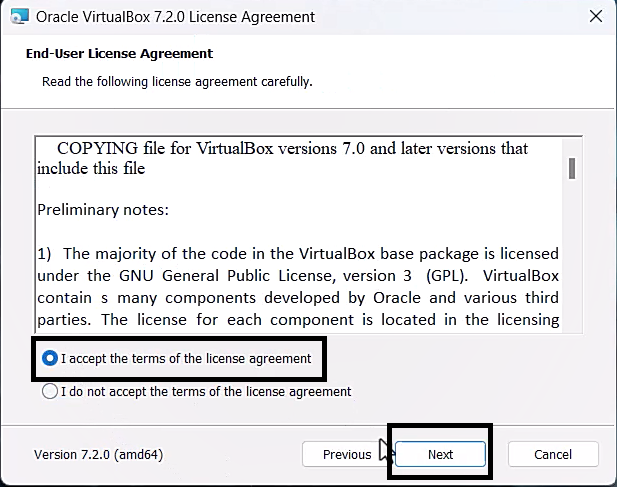The height and width of the screenshot is (487, 617).
Task: Click the "Preliminary notes:" line in license
Action: pyautogui.click(x=103, y=210)
